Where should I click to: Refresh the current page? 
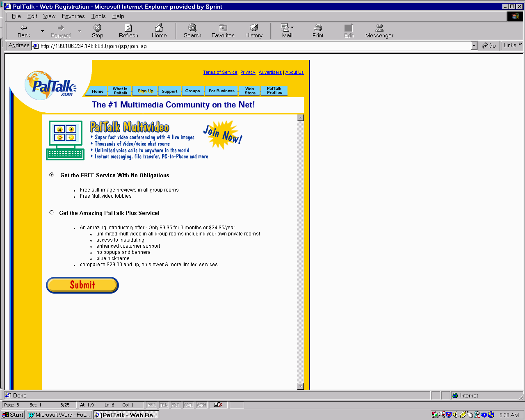click(x=128, y=31)
